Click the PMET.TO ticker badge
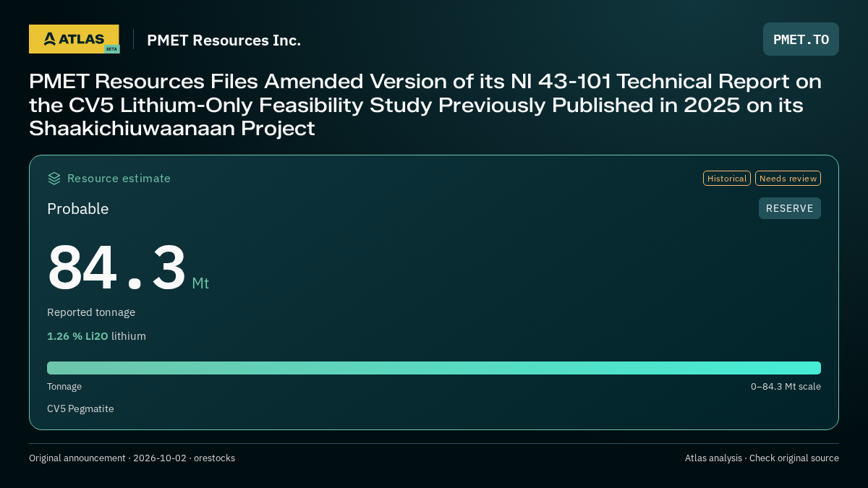This screenshot has height=488, width=868. 801,39
